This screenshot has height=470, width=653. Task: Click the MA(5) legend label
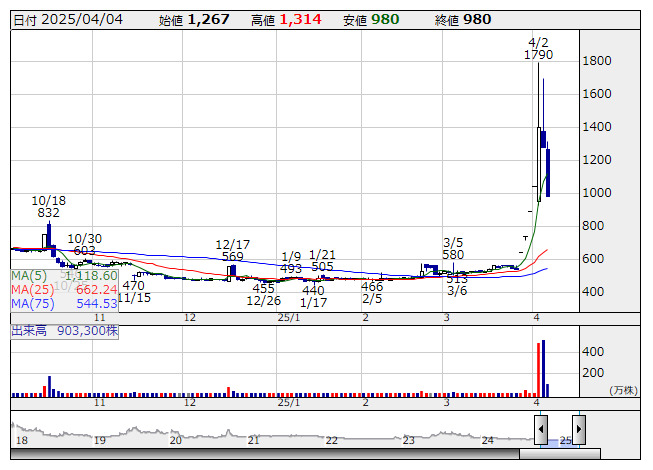click(x=30, y=275)
